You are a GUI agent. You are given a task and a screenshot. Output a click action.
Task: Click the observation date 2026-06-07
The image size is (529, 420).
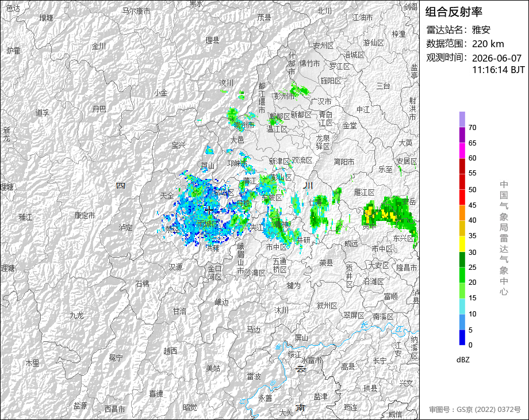click(x=497, y=58)
